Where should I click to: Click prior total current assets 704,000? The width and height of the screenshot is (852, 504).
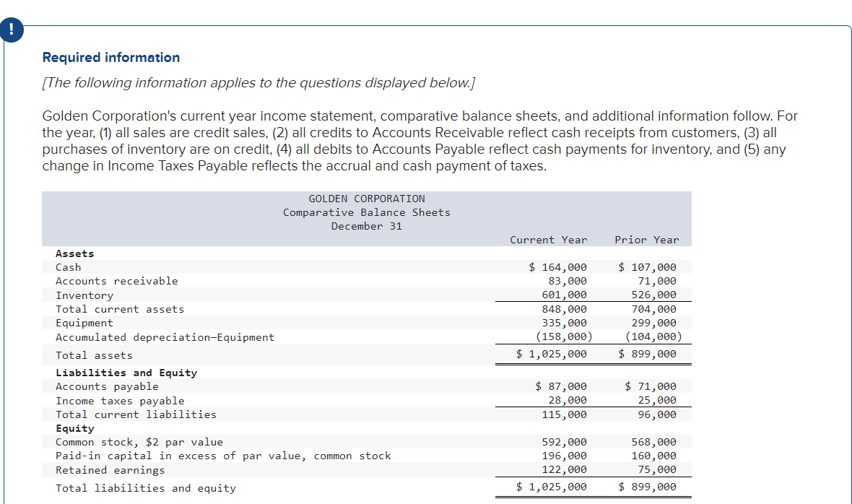point(653,309)
